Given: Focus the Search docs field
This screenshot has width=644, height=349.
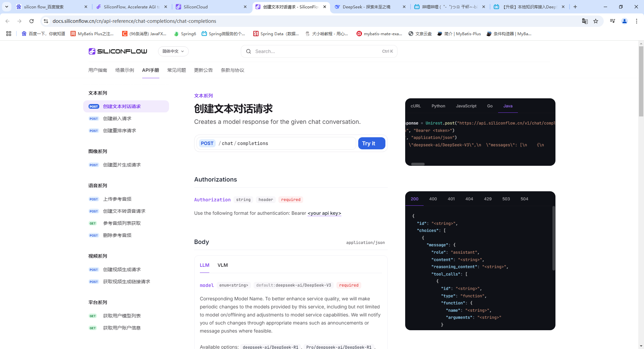Looking at the screenshot, I should coord(319,51).
